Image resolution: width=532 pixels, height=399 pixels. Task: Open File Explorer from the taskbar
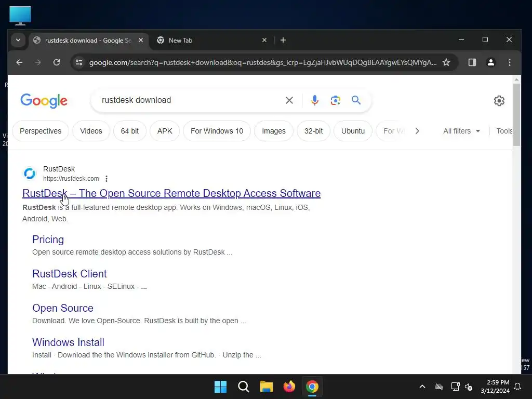[x=267, y=387]
